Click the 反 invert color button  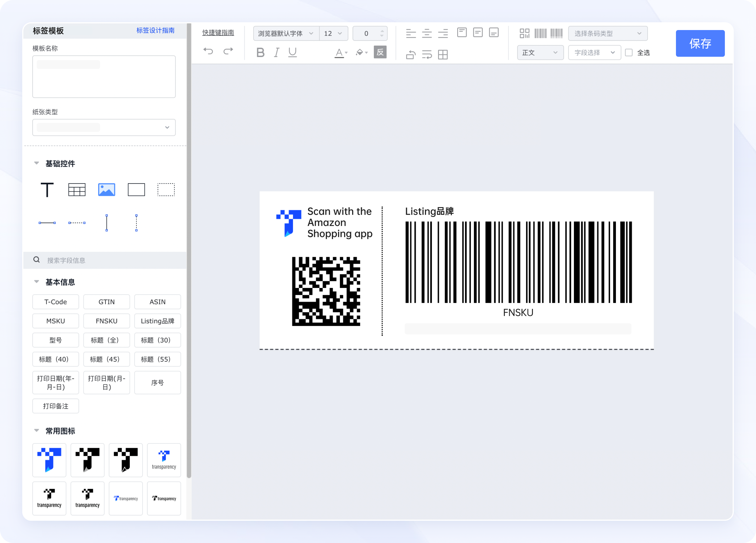tap(380, 52)
